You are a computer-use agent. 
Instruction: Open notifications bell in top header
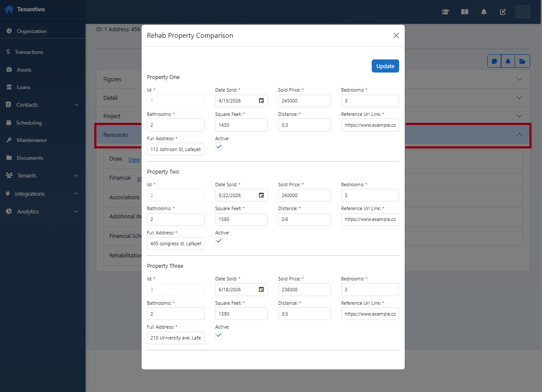pyautogui.click(x=484, y=12)
